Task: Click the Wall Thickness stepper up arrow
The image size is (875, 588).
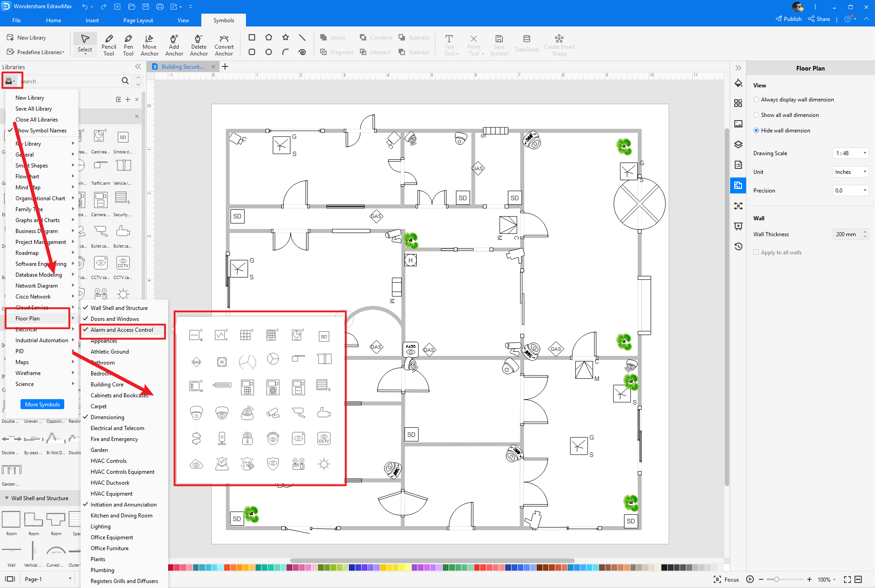Action: coord(865,232)
